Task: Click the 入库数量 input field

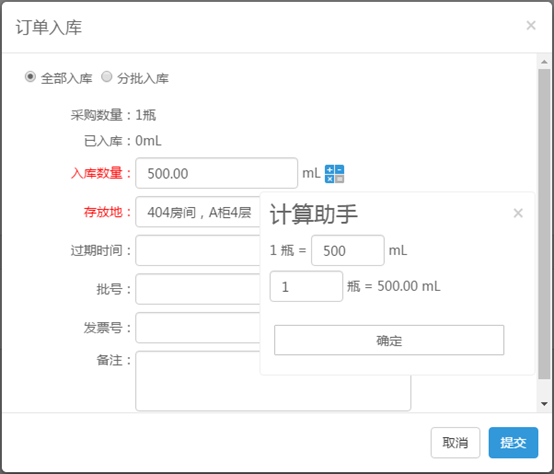Action: click(217, 173)
